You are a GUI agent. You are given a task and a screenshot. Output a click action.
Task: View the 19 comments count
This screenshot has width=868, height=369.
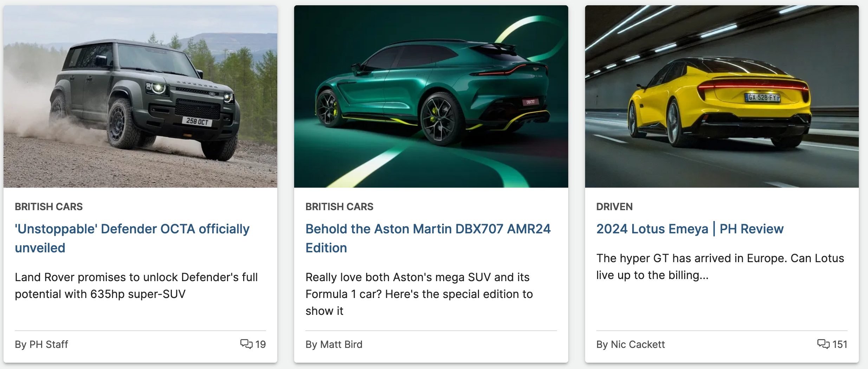point(260,344)
